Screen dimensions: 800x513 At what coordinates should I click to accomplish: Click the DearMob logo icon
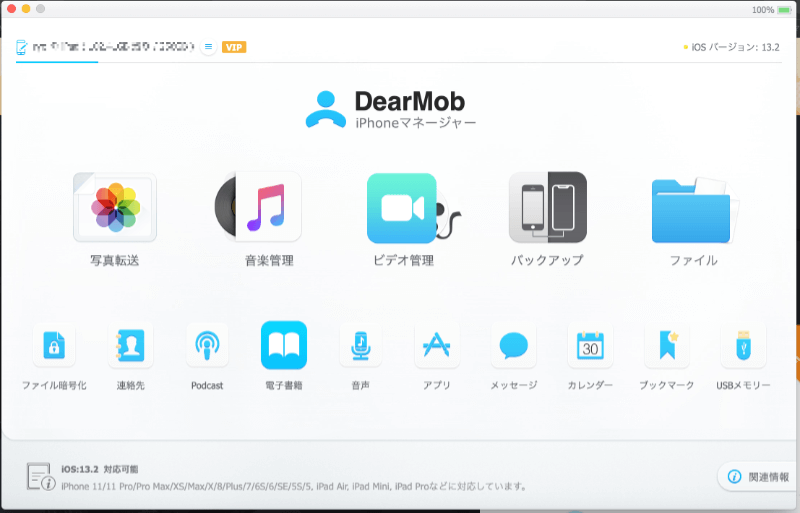point(326,109)
